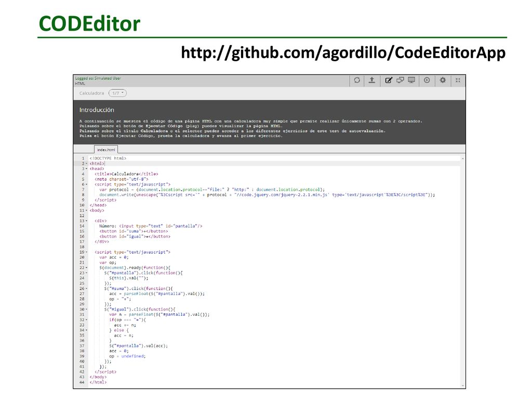Open settings with the gear icon
The width and height of the screenshot is (532, 399).
point(443,81)
